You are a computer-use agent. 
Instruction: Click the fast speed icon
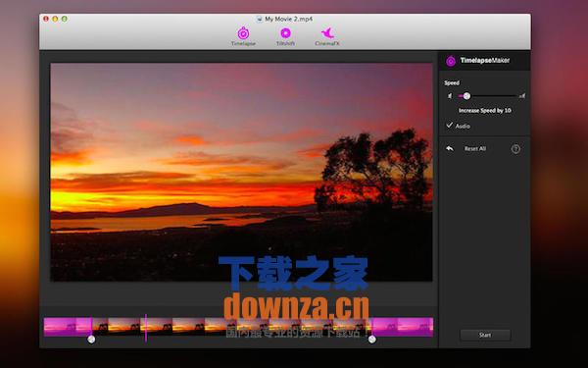point(521,96)
